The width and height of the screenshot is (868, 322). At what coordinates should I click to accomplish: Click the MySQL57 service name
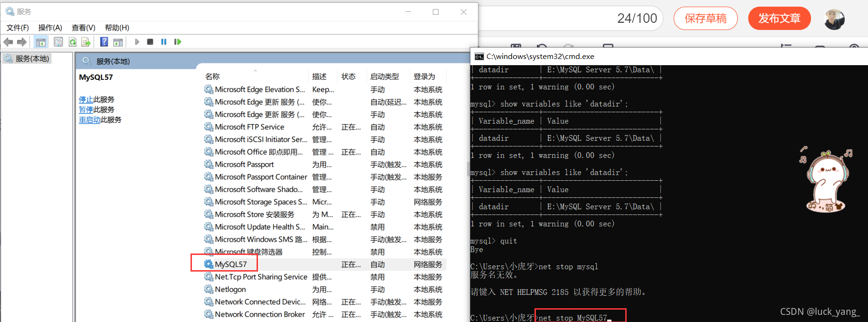(231, 264)
